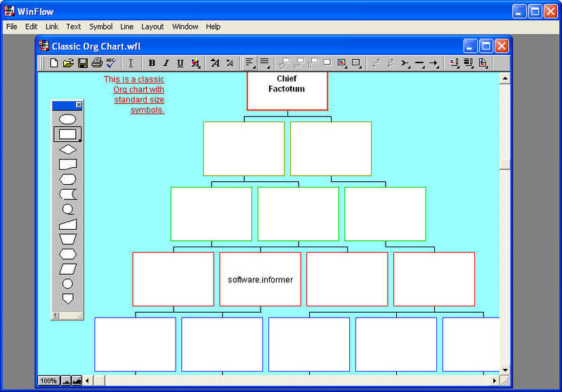562x392 pixels.
Task: Select the slanted-bottom card shape
Action: click(67, 164)
